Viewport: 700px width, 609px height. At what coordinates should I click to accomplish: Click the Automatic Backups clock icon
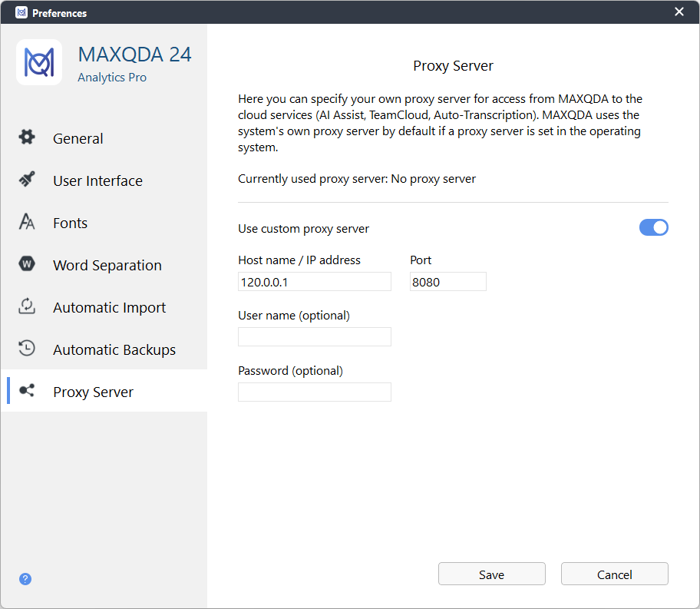(x=27, y=348)
